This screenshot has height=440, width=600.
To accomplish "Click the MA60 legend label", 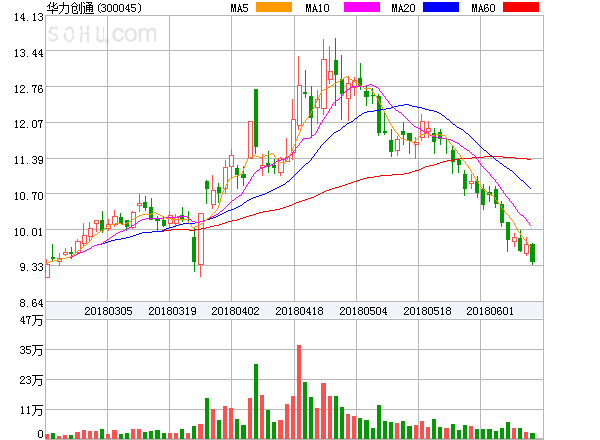I will (483, 8).
